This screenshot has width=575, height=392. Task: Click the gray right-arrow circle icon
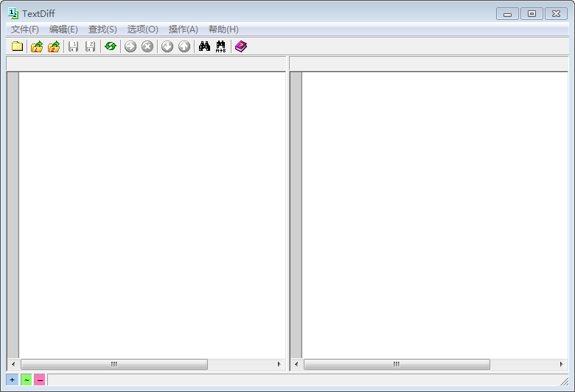tap(130, 46)
